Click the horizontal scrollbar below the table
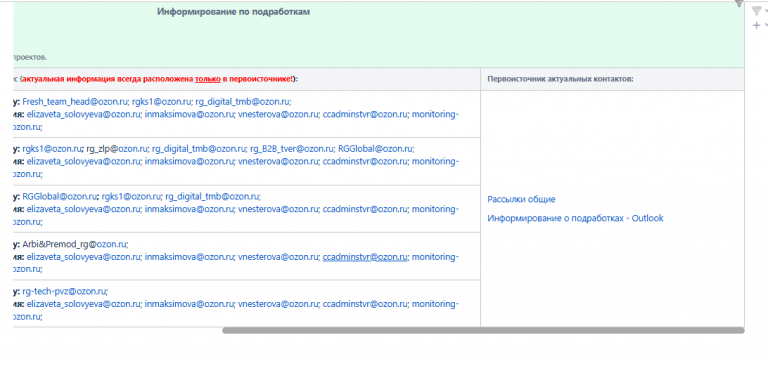Screen dimensions: 768x366 click(483, 331)
